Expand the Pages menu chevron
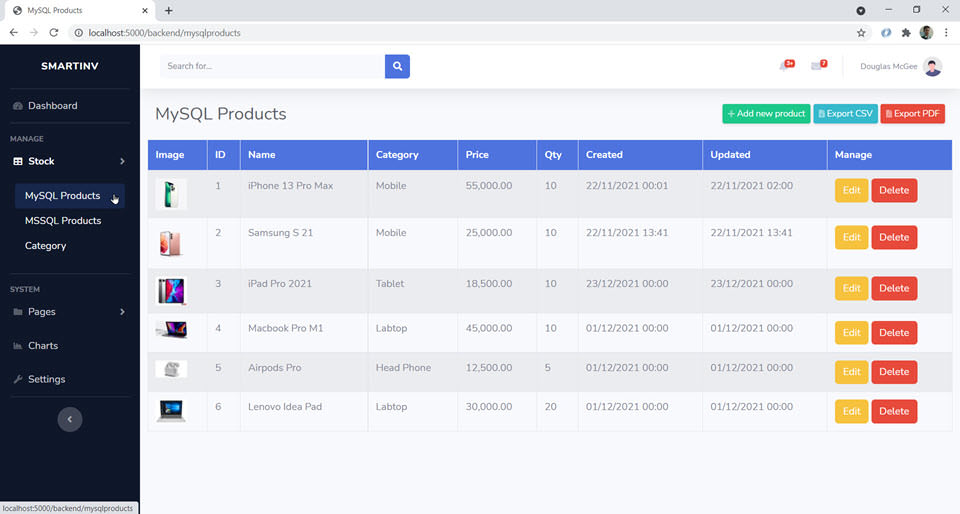Image resolution: width=960 pixels, height=514 pixels. [122, 312]
